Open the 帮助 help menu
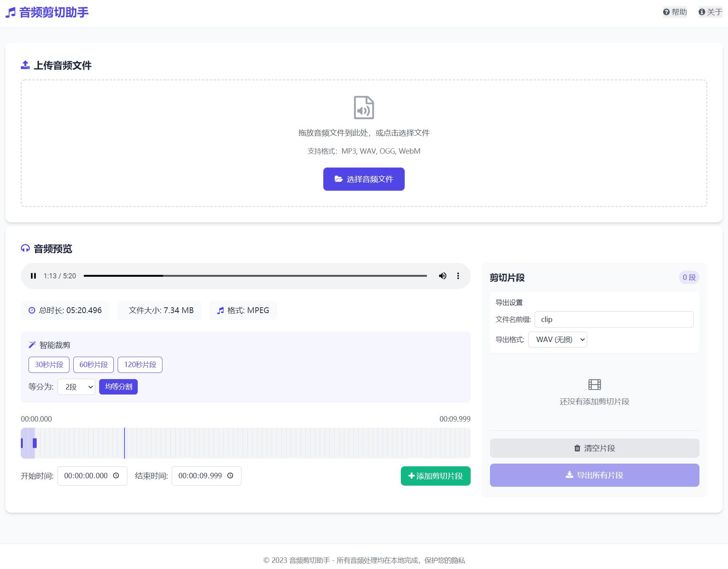Screen dimensions: 728x569 pyautogui.click(x=675, y=12)
